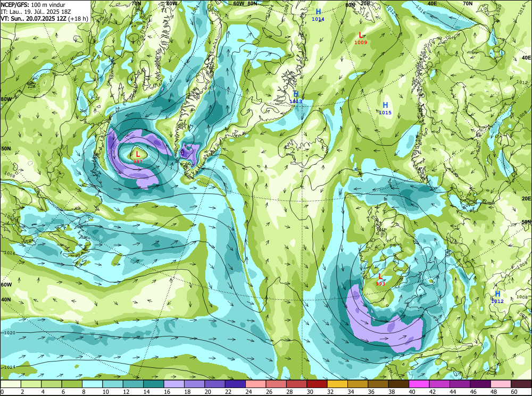Image resolution: width=532 pixels, height=396 pixels.
Task: Click the red L marker above 1009
Action: click(361, 35)
